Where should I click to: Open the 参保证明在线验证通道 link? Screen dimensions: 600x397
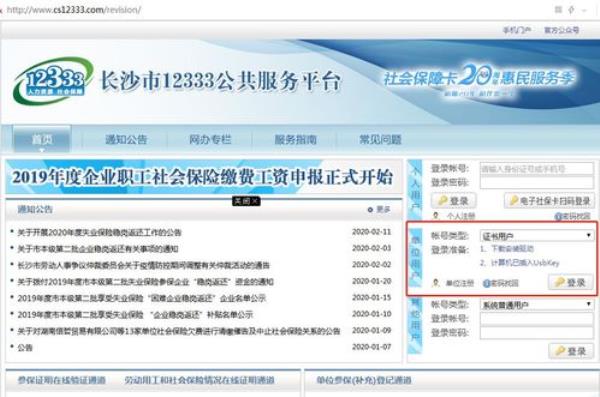coord(62,380)
